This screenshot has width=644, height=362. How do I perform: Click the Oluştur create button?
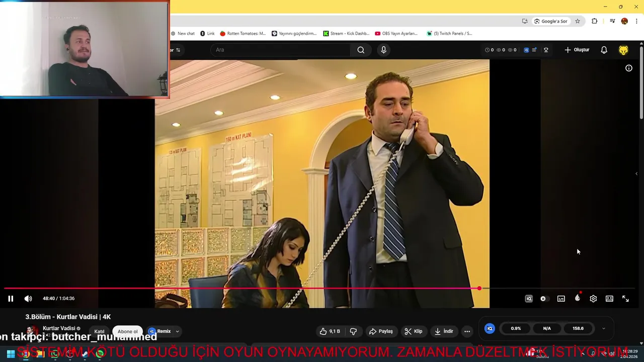point(577,50)
